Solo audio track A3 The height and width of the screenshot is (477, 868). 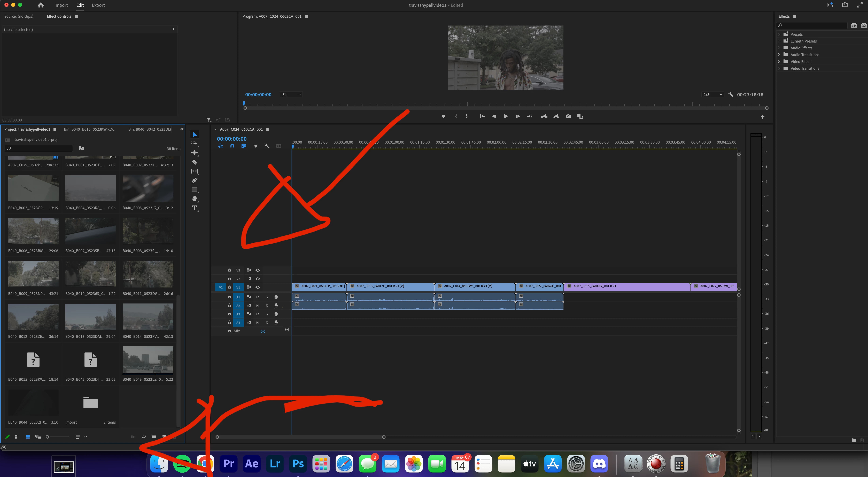[x=267, y=314]
